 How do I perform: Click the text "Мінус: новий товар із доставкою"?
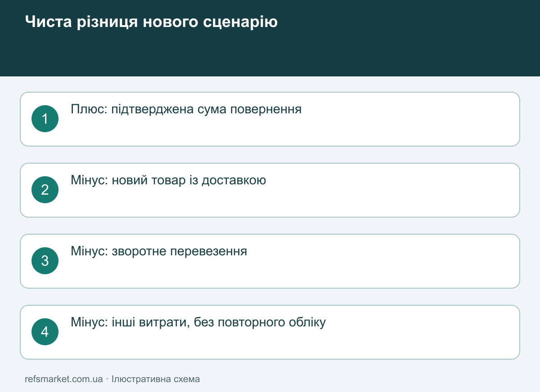point(169,180)
